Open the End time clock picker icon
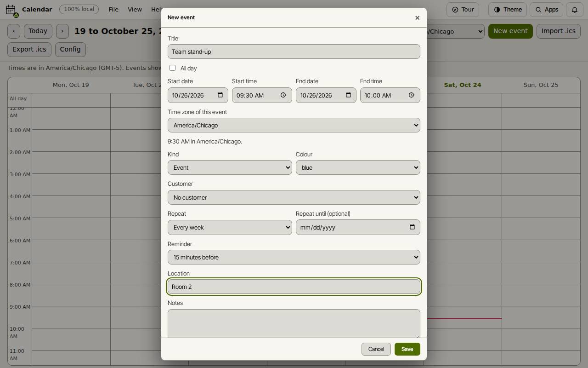The image size is (588, 368). [x=412, y=95]
